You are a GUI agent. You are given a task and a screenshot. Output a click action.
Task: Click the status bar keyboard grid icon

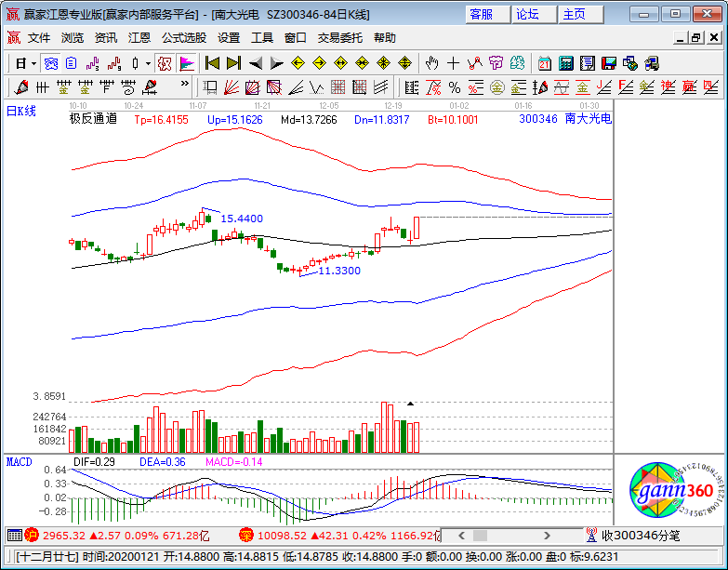(x=14, y=536)
